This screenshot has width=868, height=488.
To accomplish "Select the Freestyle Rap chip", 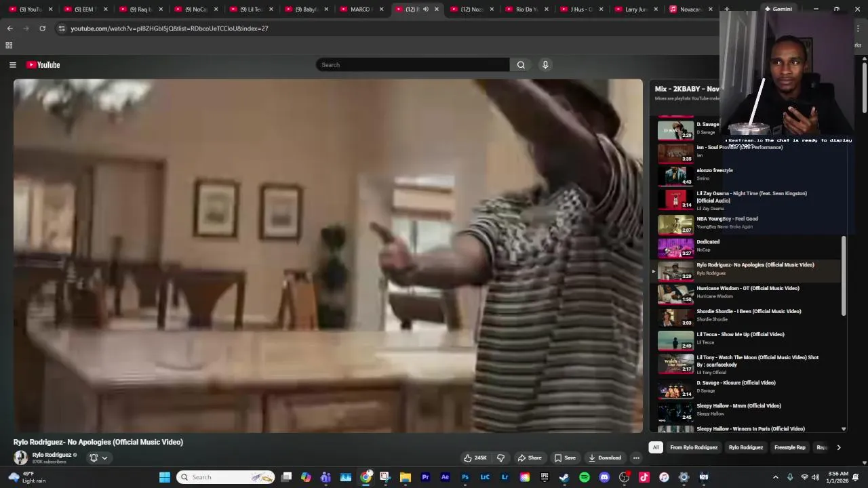I will coord(790,447).
